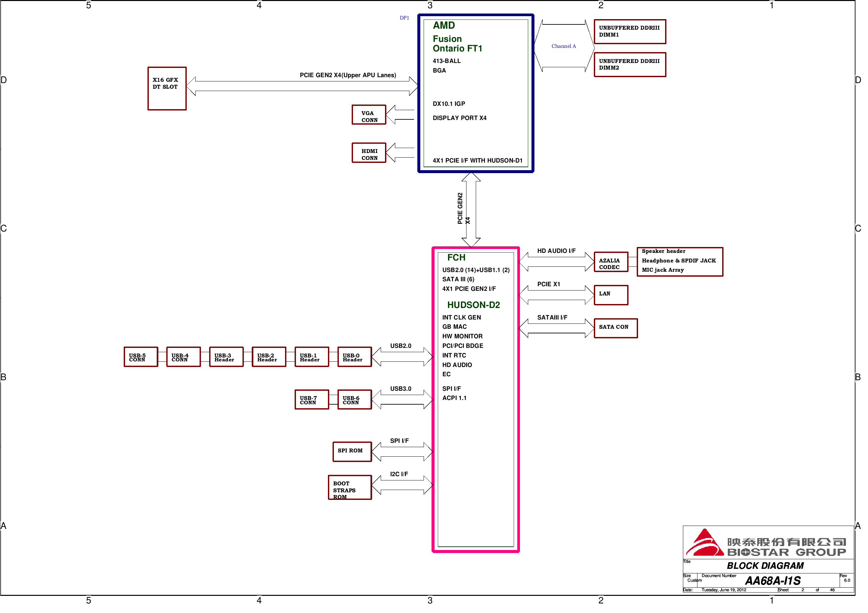Click 'HD AUDIO' text in FCH block
Screen dimensions: 868x613
pyautogui.click(x=457, y=365)
